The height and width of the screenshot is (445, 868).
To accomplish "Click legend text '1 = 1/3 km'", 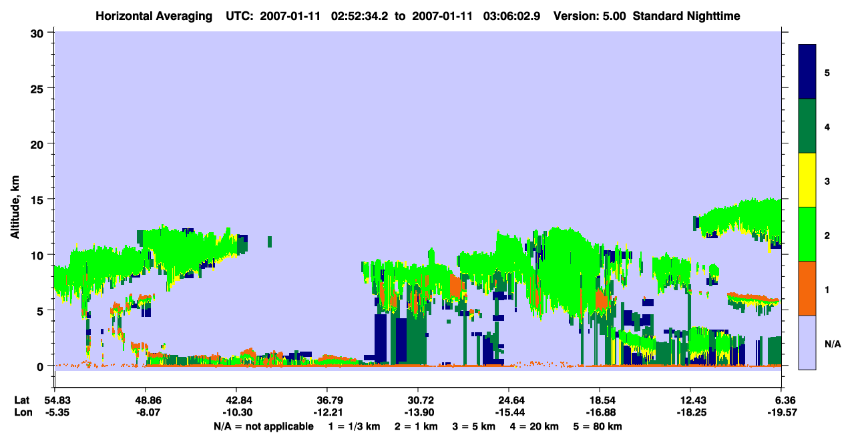I will [354, 426].
